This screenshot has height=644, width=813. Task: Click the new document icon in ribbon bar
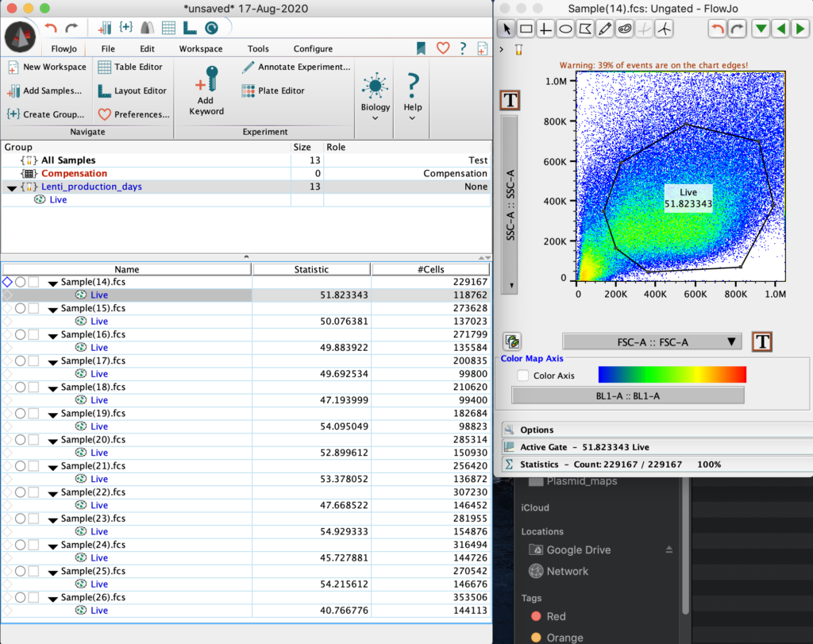(x=482, y=48)
